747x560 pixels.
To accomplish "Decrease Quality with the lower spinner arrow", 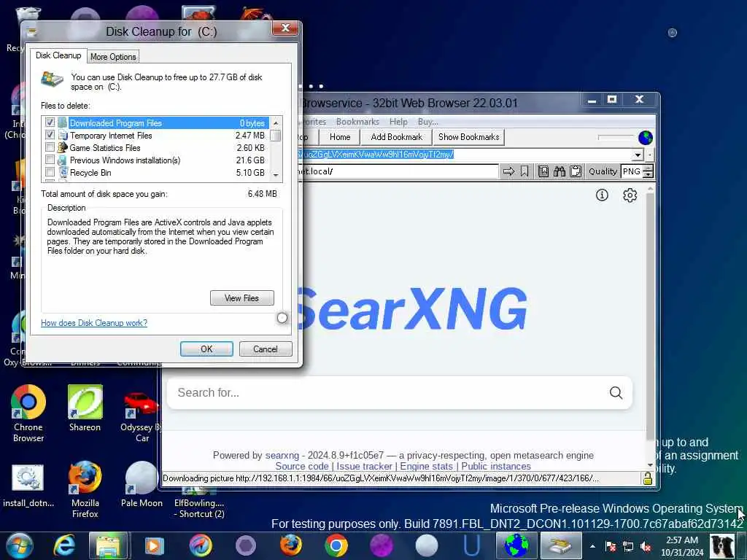I will coord(648,175).
